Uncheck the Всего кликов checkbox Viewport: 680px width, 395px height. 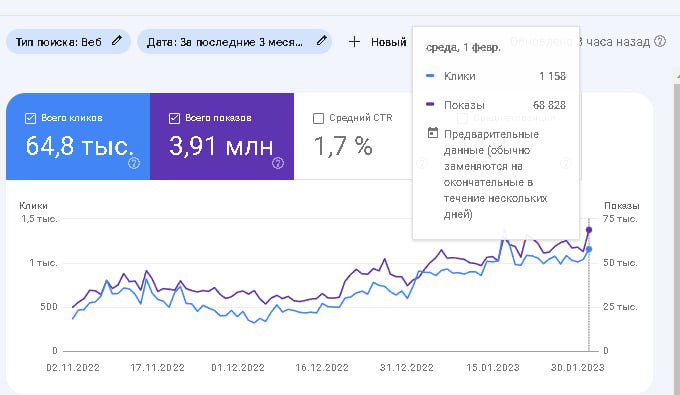coord(30,118)
